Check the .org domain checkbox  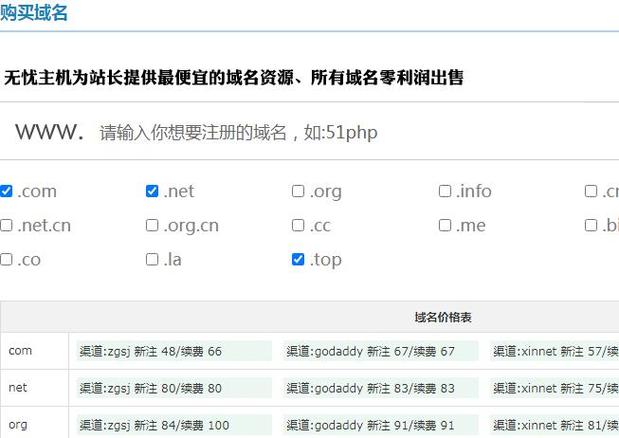(x=298, y=191)
